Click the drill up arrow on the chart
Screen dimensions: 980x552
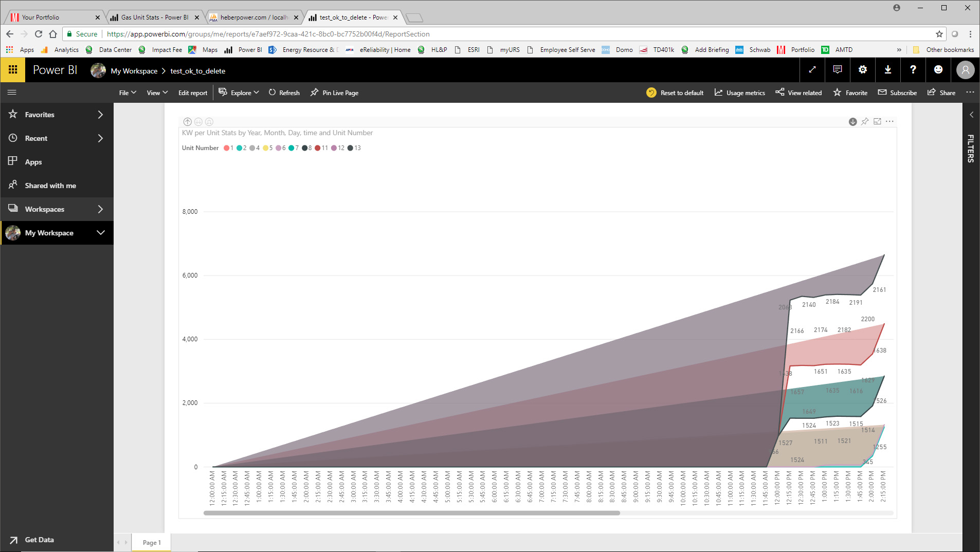(188, 122)
